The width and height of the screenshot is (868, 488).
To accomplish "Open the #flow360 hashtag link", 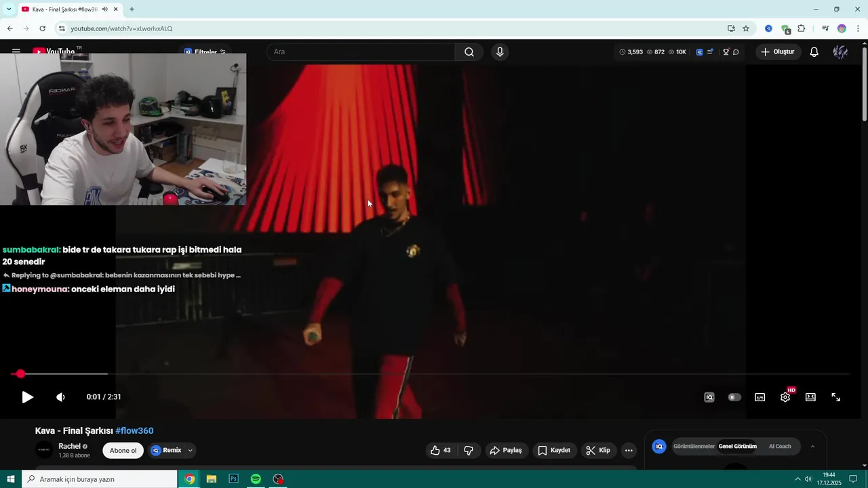I will (134, 430).
